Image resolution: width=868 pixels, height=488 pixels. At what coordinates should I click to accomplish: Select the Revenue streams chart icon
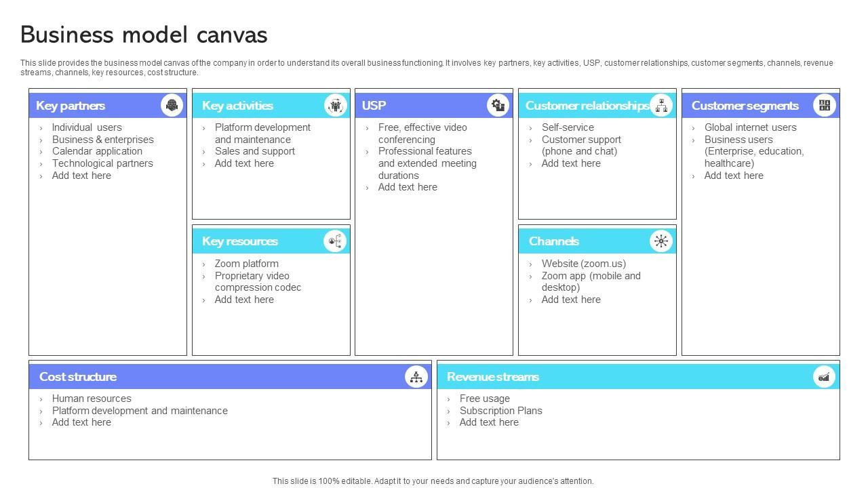[824, 377]
